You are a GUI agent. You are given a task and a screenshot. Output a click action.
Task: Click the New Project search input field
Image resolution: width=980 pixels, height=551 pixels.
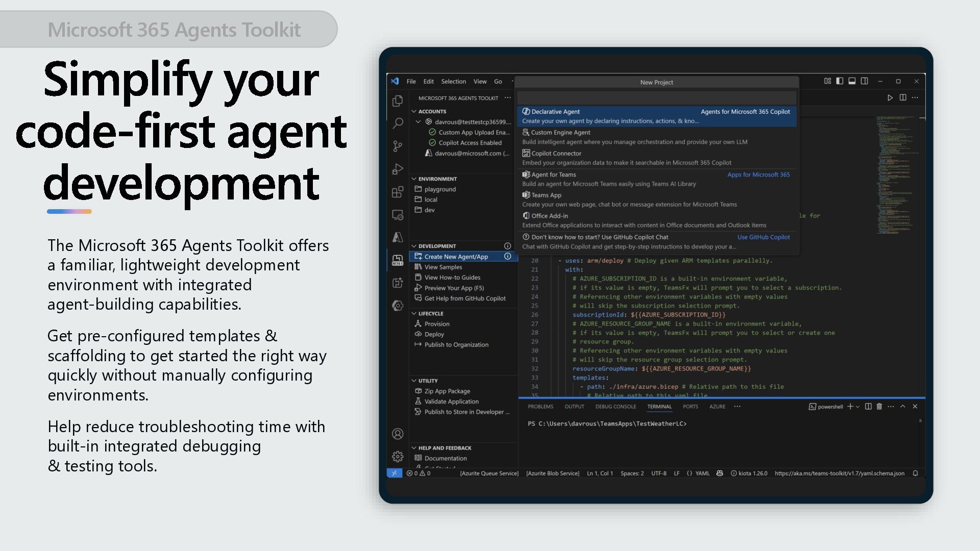[x=656, y=98]
